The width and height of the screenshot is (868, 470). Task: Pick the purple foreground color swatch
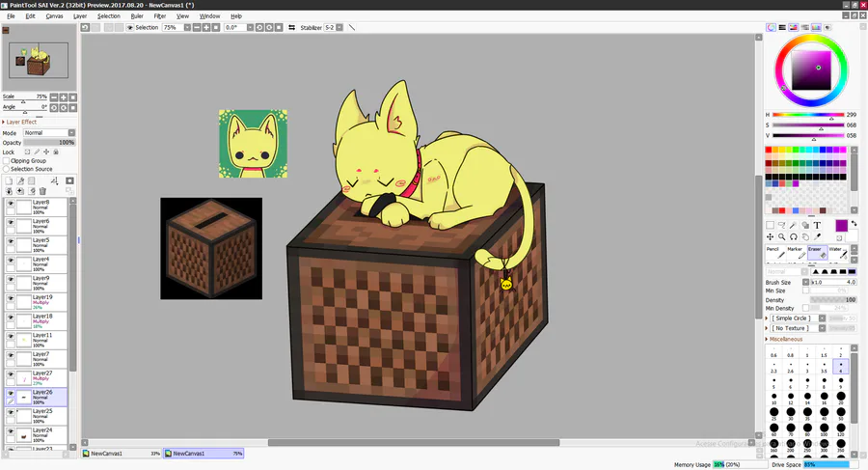tap(841, 226)
